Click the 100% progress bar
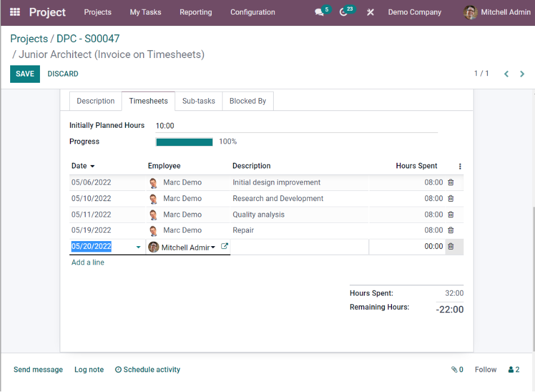Viewport: 535px width, 392px height. pyautogui.click(x=184, y=141)
